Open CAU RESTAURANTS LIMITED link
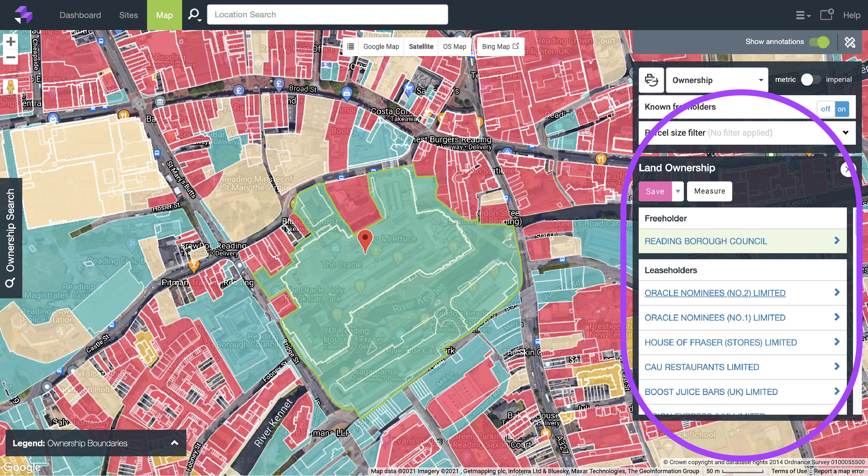 (x=702, y=367)
